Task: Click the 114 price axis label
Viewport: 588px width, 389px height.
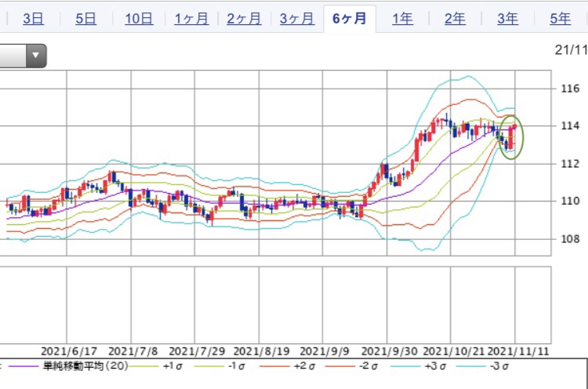Action: [x=570, y=125]
